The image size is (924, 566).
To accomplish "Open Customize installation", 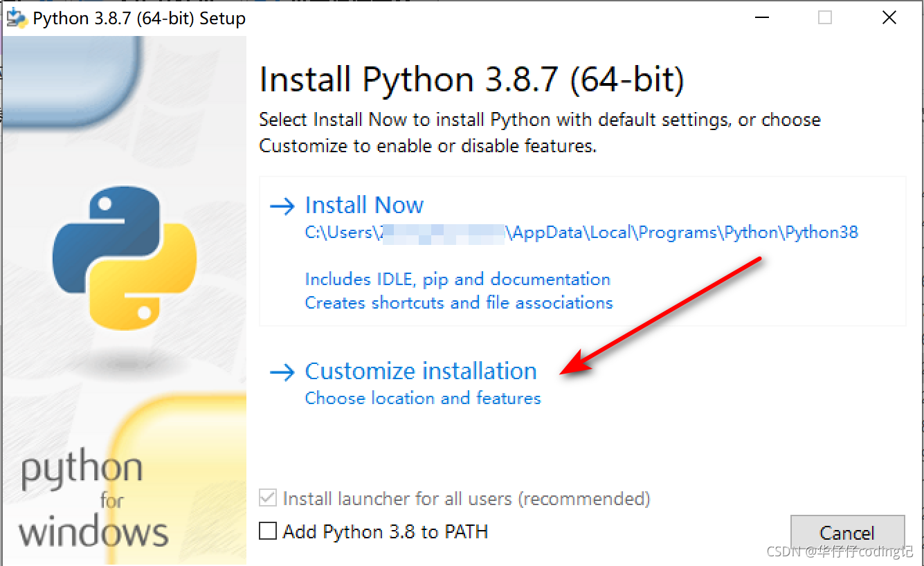I will (421, 371).
